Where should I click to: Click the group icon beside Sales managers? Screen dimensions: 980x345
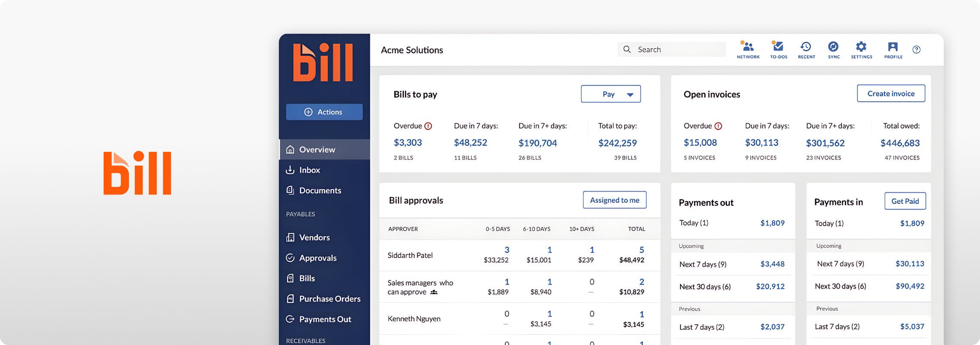point(434,292)
